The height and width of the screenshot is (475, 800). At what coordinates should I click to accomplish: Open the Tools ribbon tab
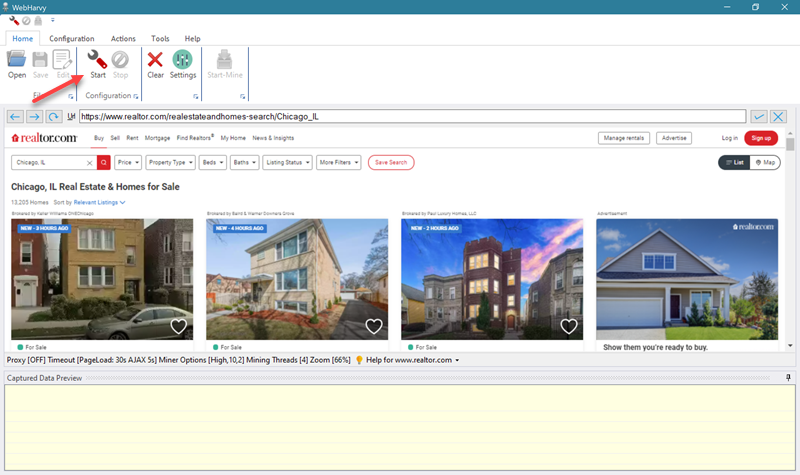(x=160, y=38)
